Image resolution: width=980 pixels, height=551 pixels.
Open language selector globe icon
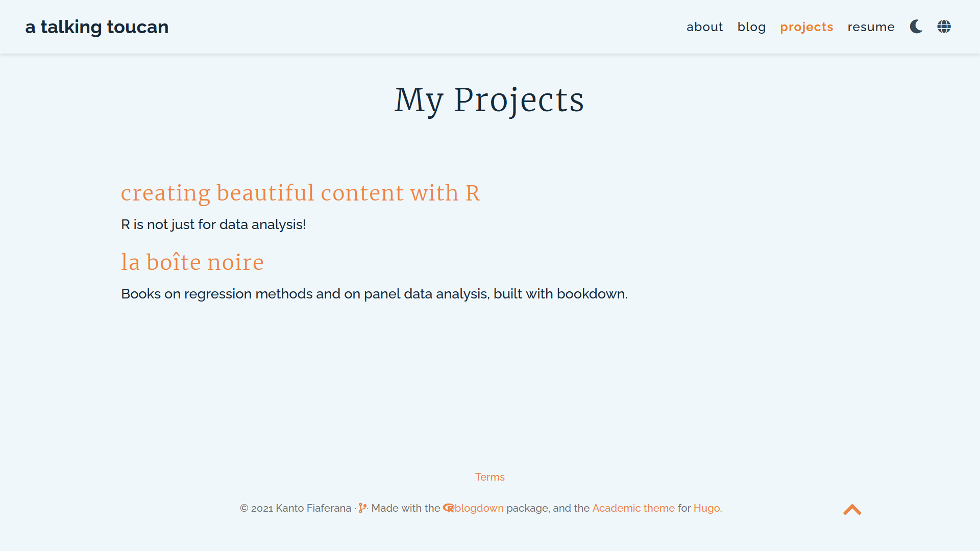[944, 27]
